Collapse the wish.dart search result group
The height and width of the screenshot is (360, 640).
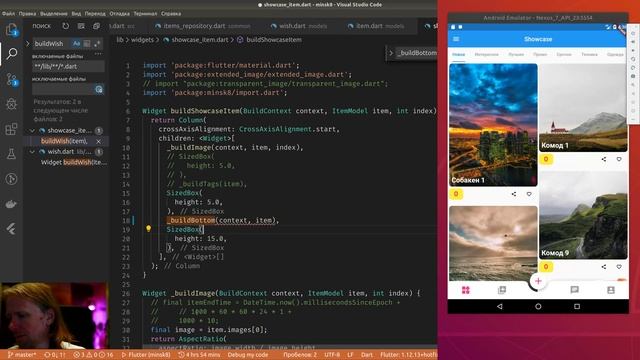tap(32, 151)
